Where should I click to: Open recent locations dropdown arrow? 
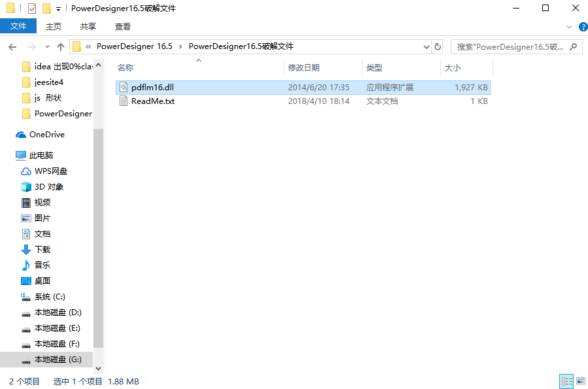tap(47, 47)
